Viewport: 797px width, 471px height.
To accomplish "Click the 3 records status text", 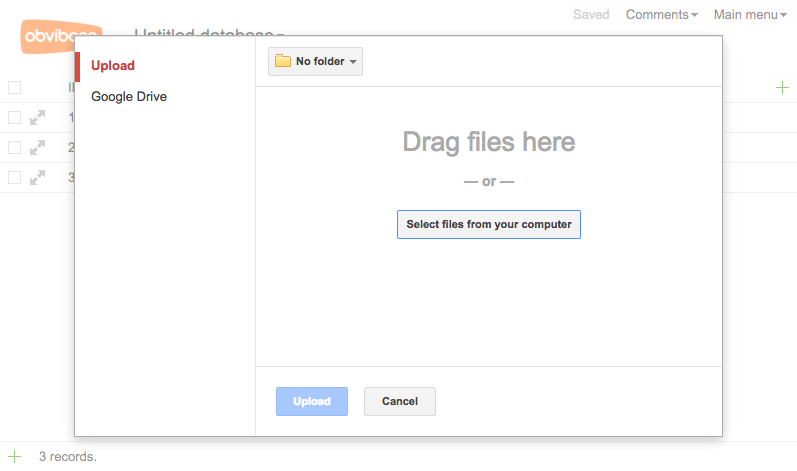I will point(68,456).
